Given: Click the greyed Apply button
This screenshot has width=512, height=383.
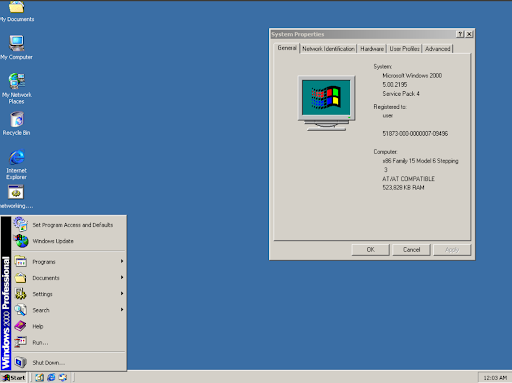Looking at the screenshot, I should pos(452,250).
